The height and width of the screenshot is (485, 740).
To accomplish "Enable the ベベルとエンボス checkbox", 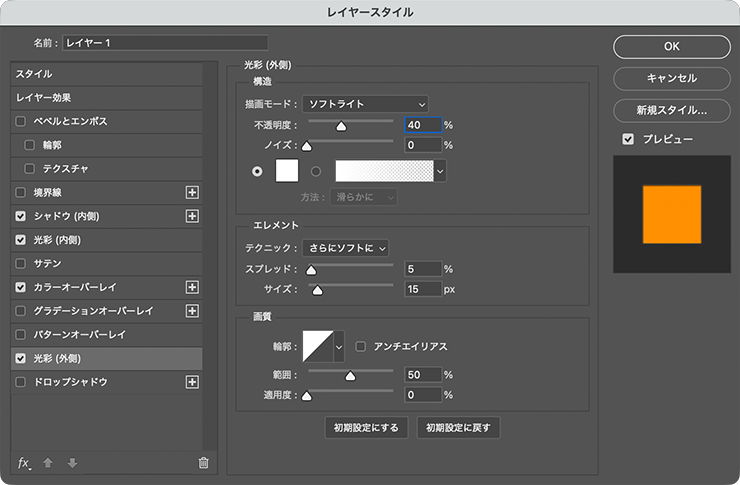I will (x=21, y=121).
